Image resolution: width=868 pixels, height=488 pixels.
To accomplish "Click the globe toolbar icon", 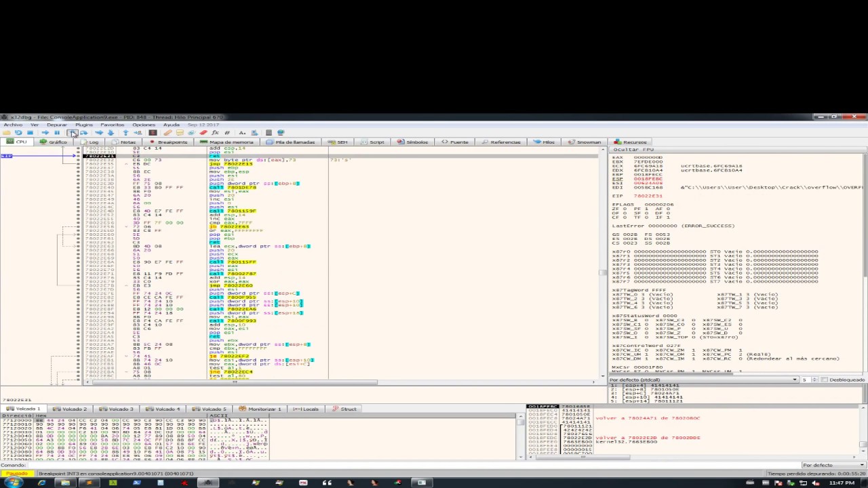I will 281,133.
